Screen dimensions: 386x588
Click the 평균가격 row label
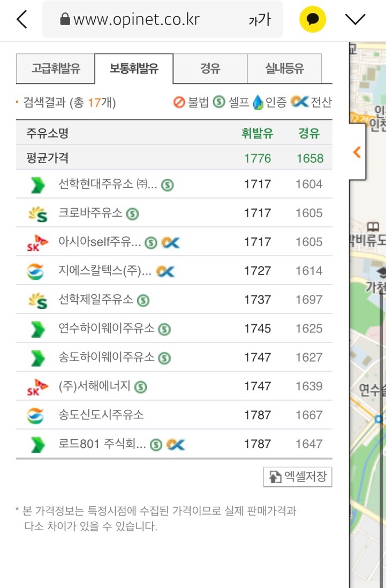(47, 158)
